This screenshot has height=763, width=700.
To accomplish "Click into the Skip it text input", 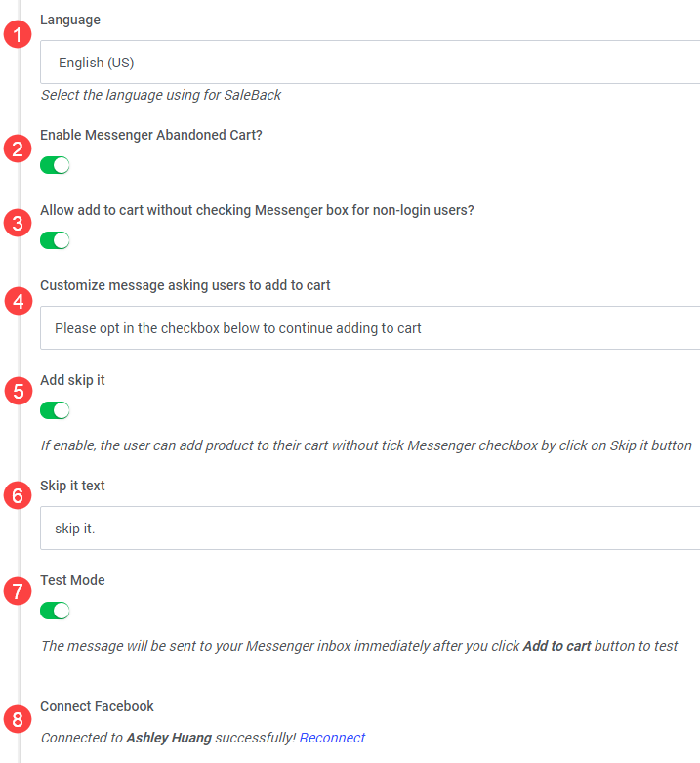I will click(370, 529).
